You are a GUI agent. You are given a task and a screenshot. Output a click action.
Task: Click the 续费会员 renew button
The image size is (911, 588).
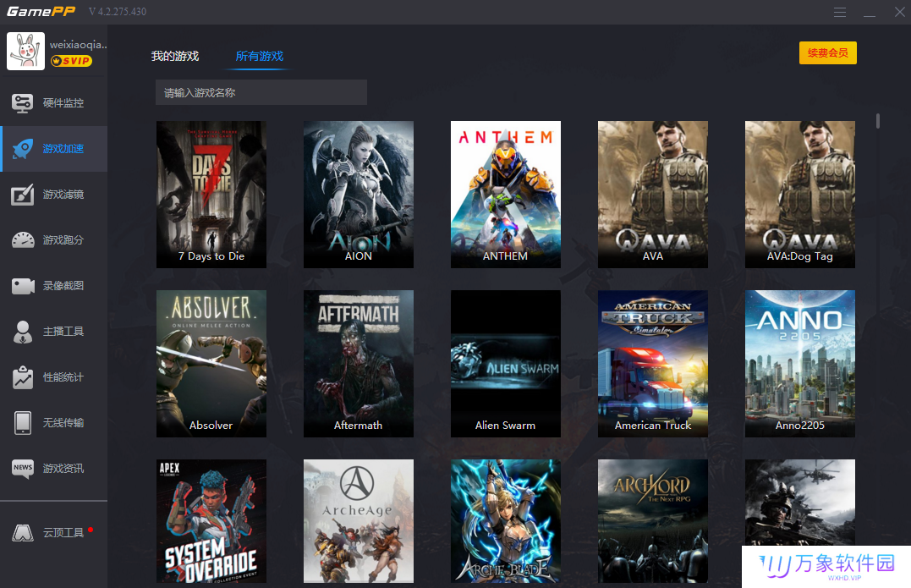point(828,52)
